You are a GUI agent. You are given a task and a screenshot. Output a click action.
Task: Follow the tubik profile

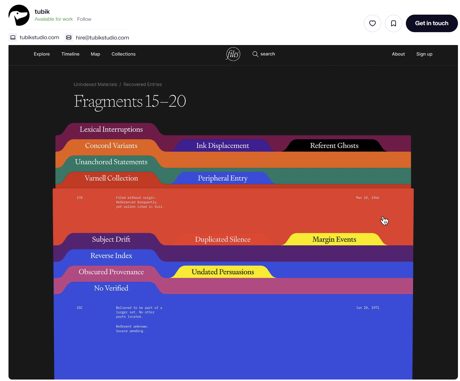[84, 19]
